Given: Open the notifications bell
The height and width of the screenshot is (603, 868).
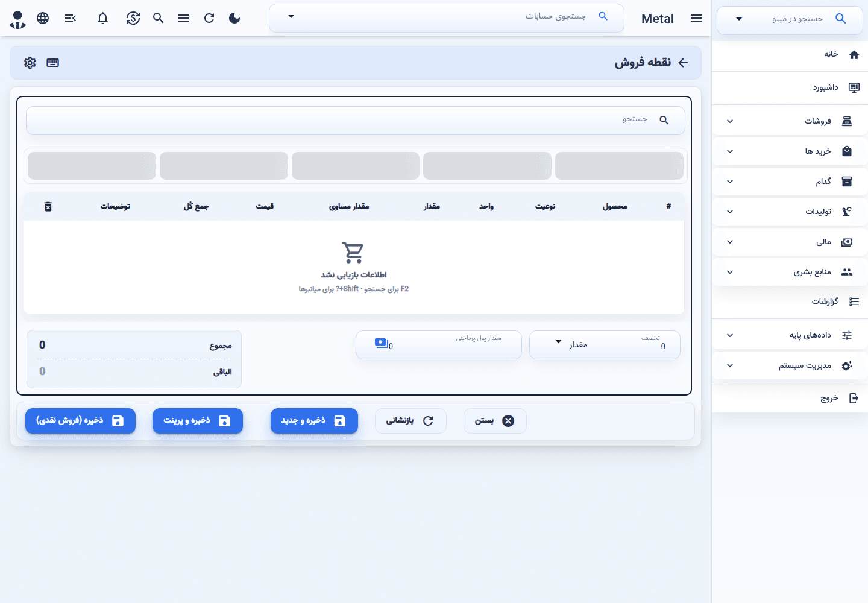Looking at the screenshot, I should pyautogui.click(x=103, y=18).
